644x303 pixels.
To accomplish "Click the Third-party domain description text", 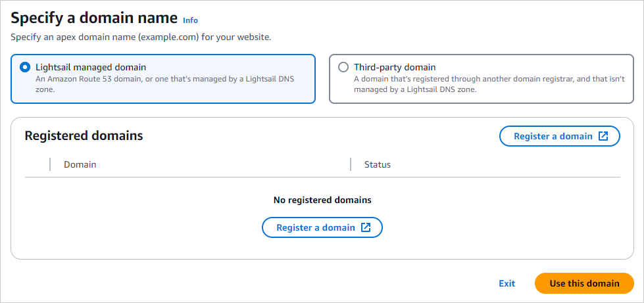I will (489, 83).
